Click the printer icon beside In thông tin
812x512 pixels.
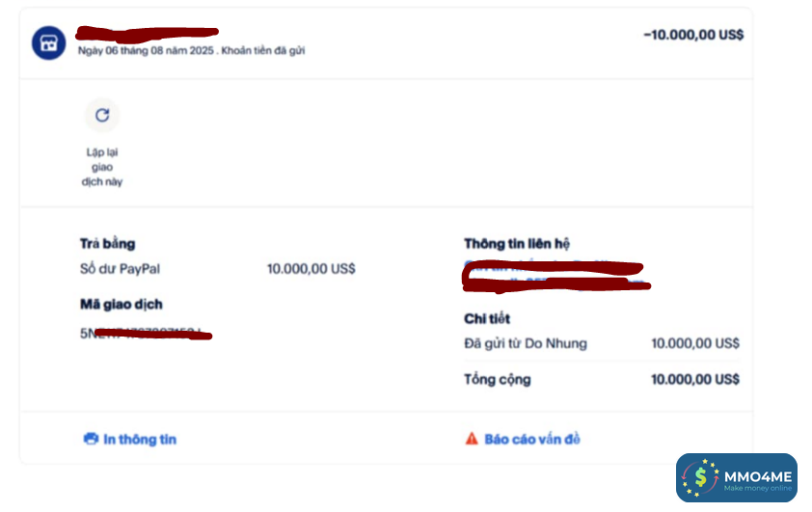tap(92, 440)
